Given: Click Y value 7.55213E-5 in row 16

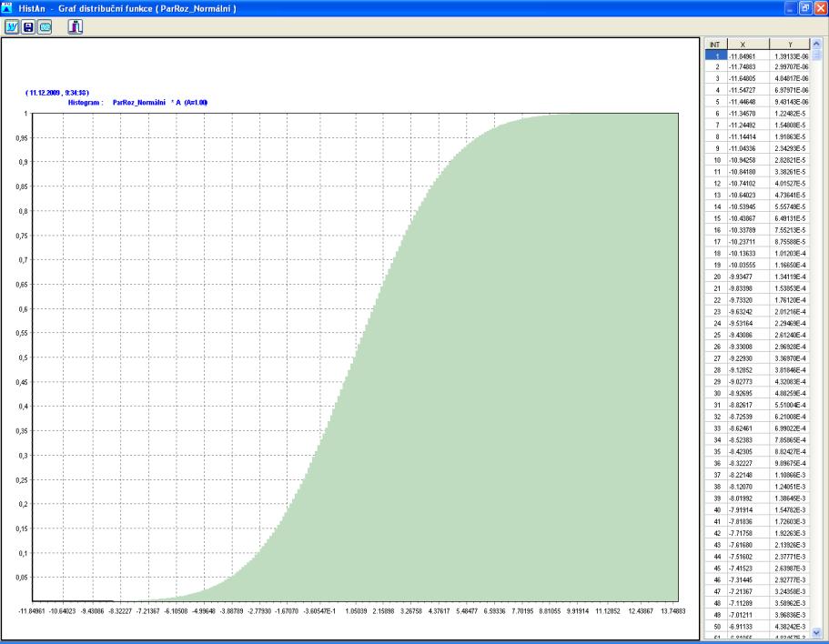Looking at the screenshot, I should [x=790, y=230].
